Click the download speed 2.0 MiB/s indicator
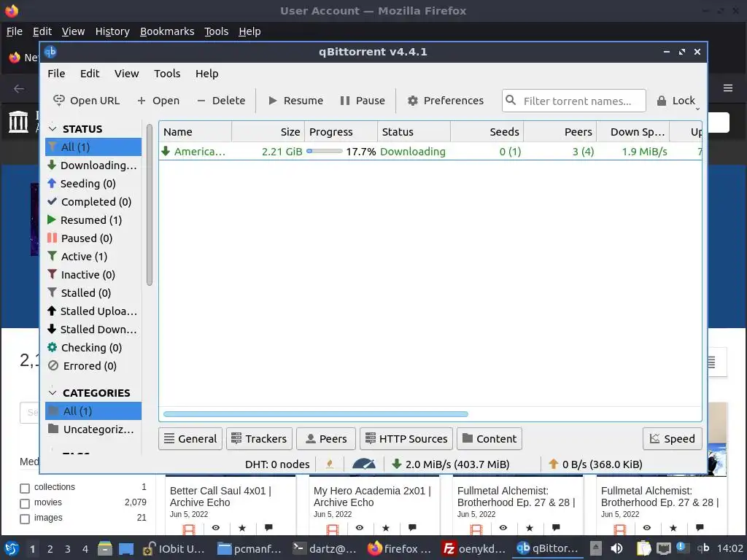 click(451, 464)
